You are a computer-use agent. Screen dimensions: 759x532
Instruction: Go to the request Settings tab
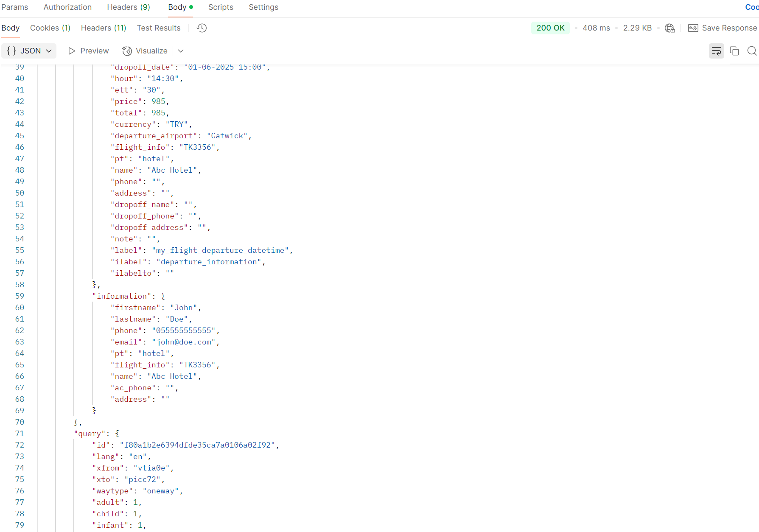pyautogui.click(x=263, y=7)
